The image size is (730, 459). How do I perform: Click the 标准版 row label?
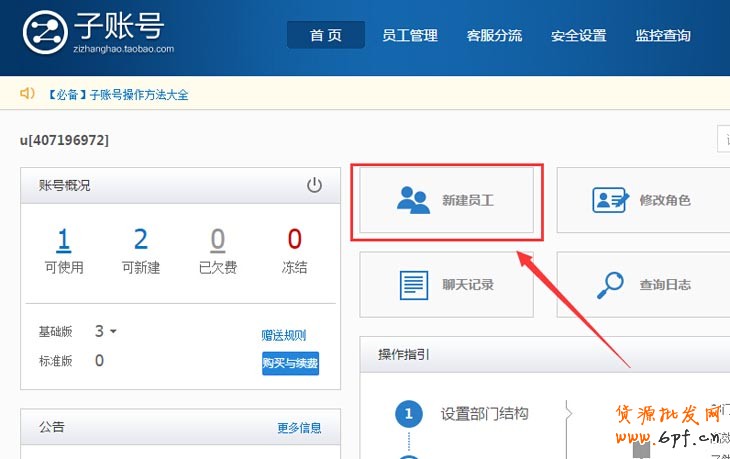[x=55, y=361]
